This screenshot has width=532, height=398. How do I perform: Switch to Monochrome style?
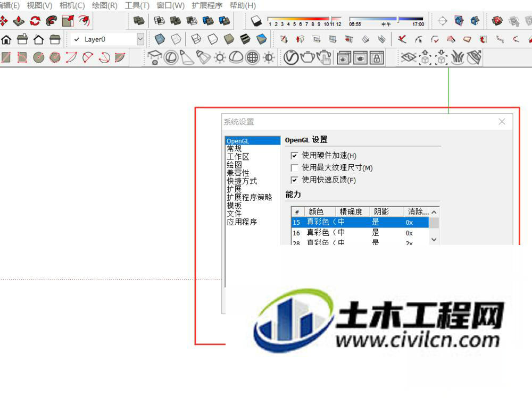[261, 39]
